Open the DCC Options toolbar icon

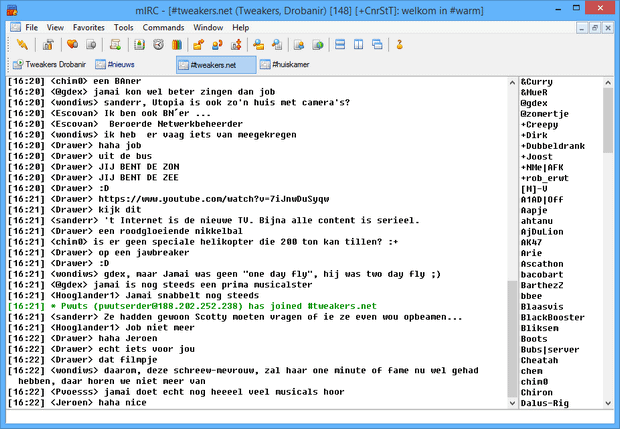tap(236, 45)
